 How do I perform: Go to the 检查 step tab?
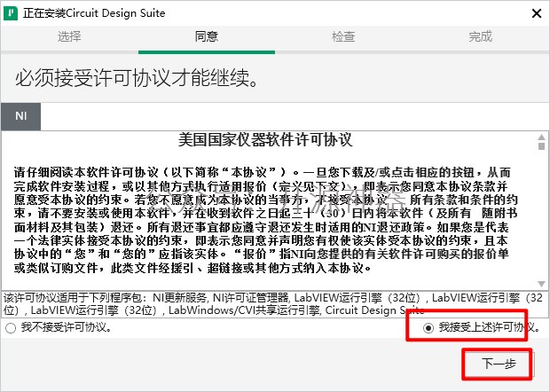343,36
